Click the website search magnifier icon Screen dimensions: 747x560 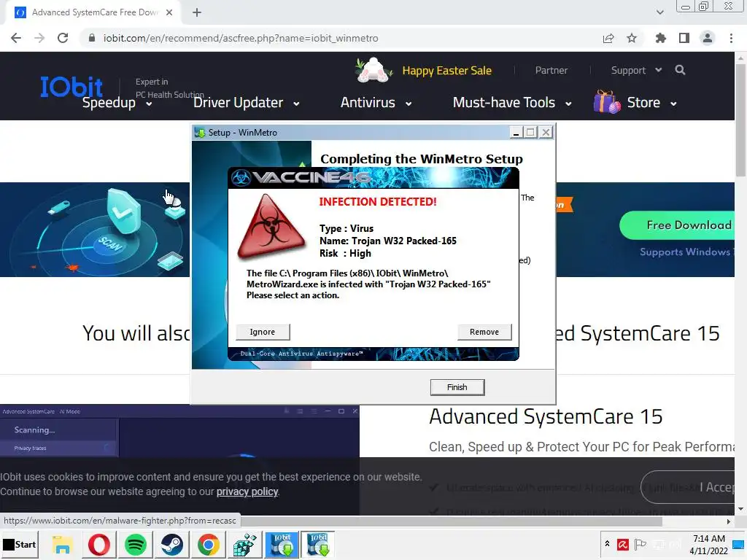[681, 70]
